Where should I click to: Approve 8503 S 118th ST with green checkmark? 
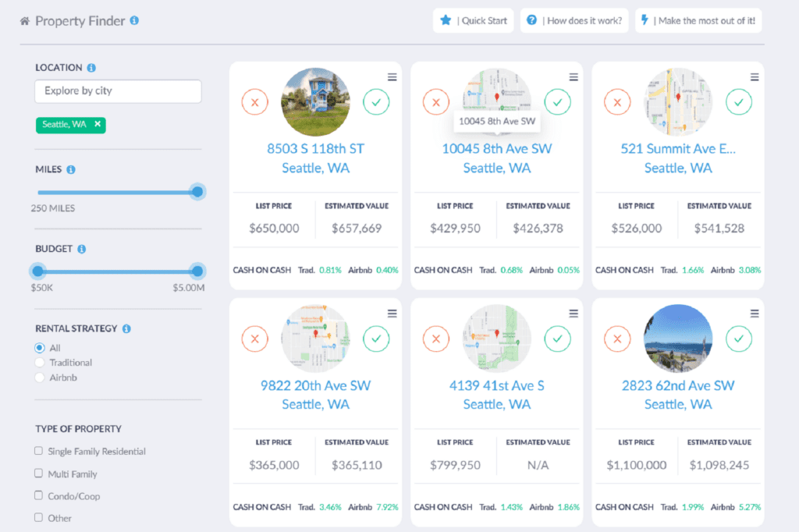click(x=376, y=101)
